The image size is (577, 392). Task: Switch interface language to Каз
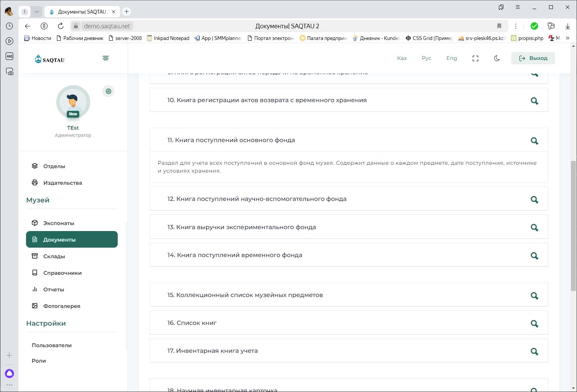pos(402,58)
